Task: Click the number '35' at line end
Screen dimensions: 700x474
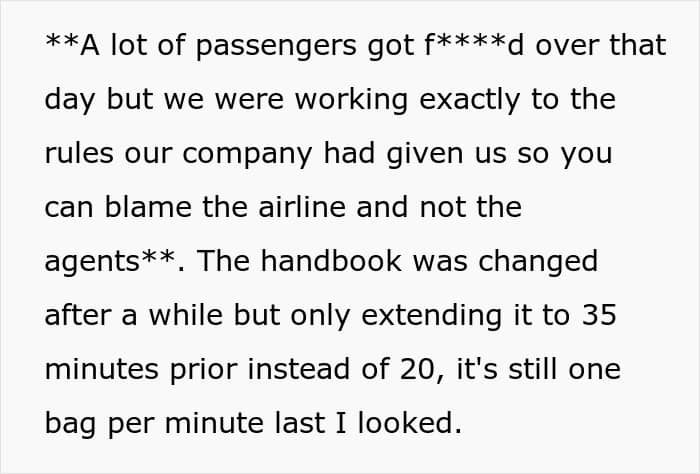Action: (x=599, y=315)
